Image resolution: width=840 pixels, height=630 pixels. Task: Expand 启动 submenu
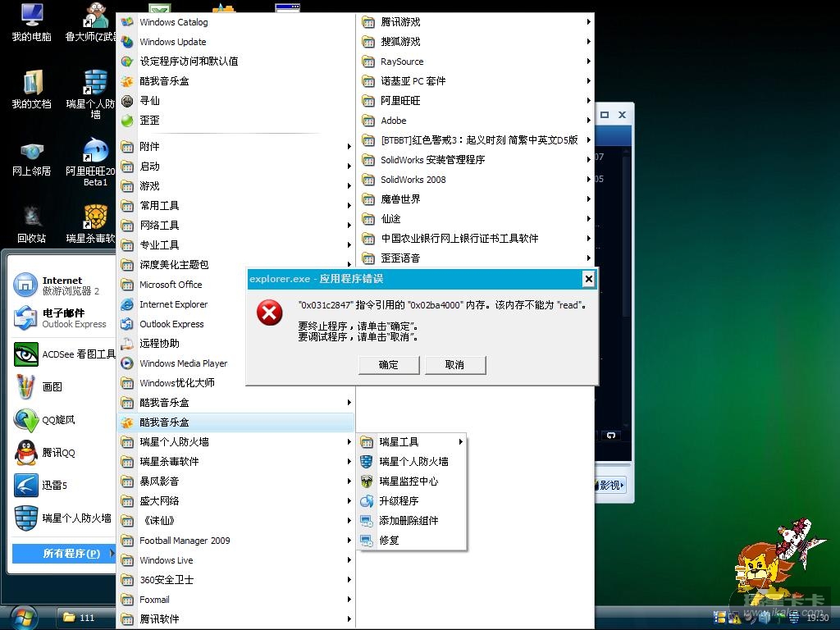(235, 166)
